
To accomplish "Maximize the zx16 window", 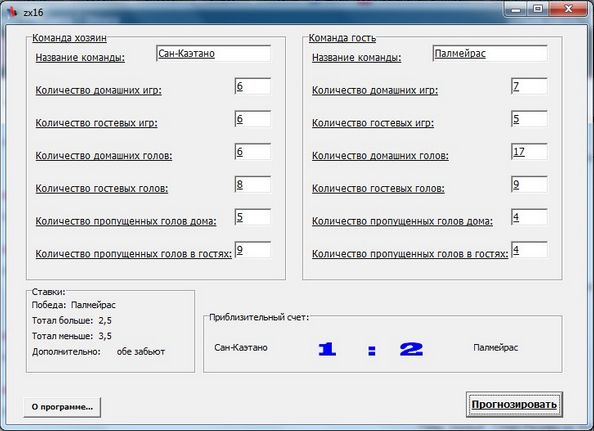I will click(x=538, y=9).
